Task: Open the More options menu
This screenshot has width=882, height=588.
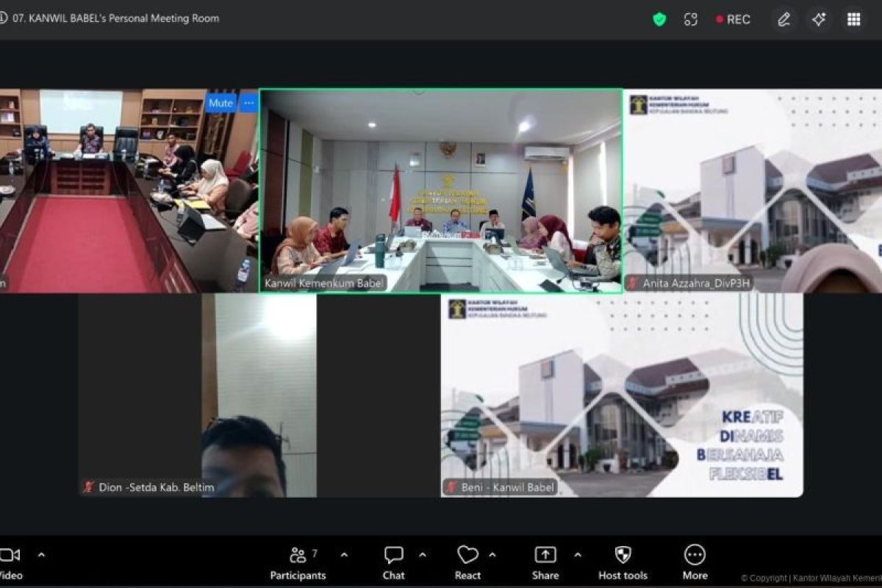Action: [x=695, y=563]
